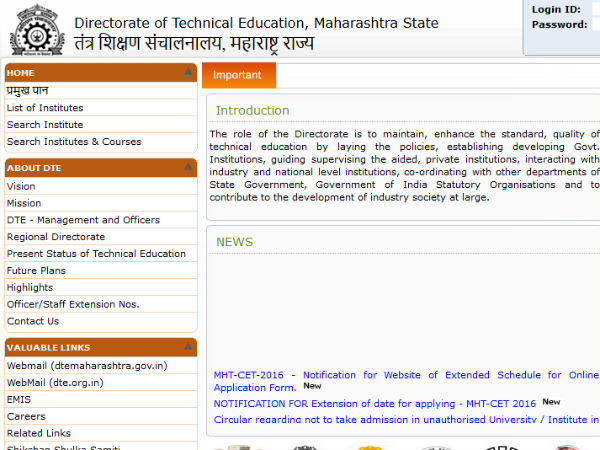The width and height of the screenshot is (600, 450).
Task: View the Vision page
Action: tap(21, 186)
